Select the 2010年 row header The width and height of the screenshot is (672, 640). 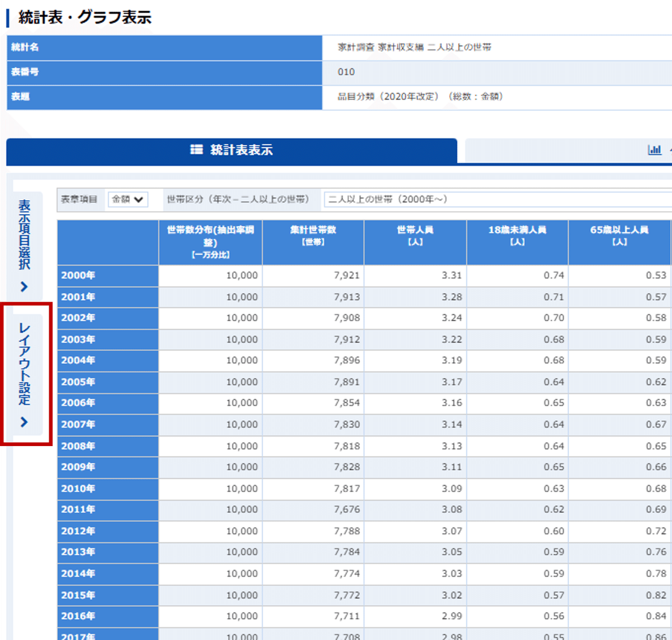108,489
